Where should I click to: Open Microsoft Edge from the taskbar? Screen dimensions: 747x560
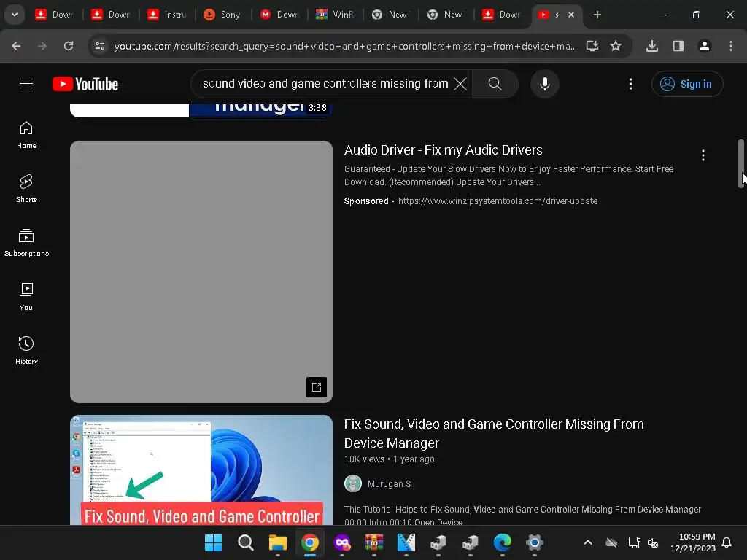502,542
